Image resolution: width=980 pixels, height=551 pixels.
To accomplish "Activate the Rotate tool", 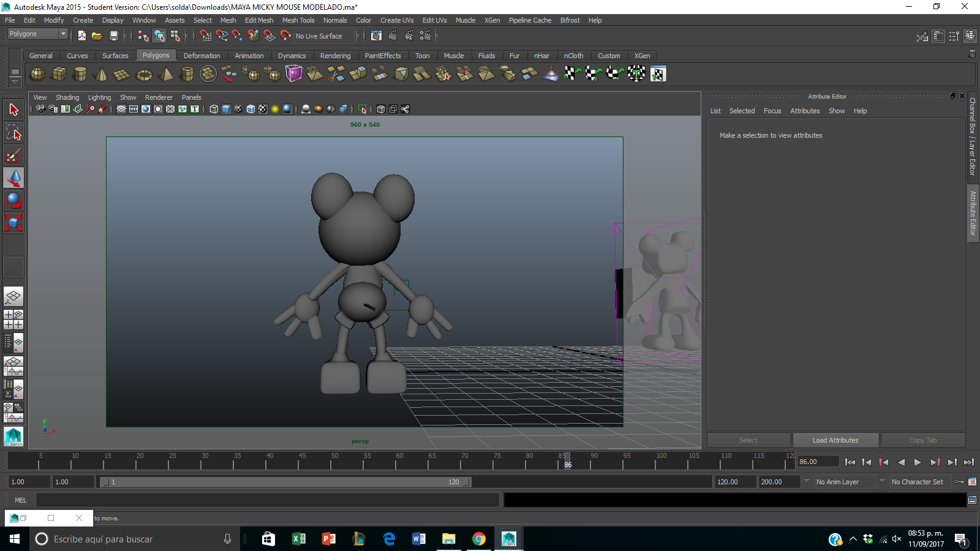I will [13, 201].
